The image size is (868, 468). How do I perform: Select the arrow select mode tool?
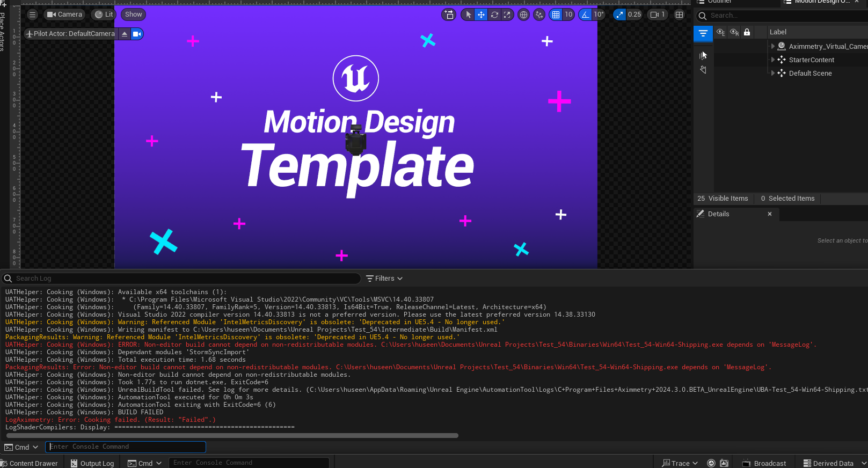click(468, 14)
